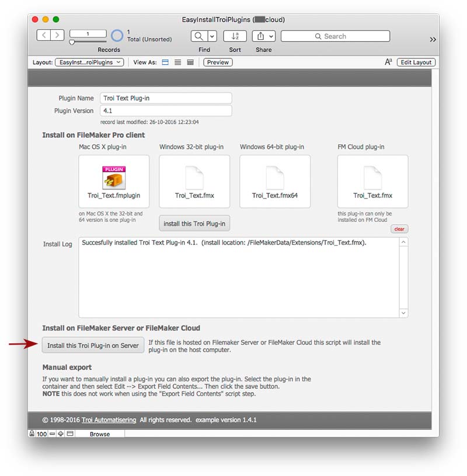Switch to Form view icon
This screenshot has width=467, height=476.
click(165, 62)
